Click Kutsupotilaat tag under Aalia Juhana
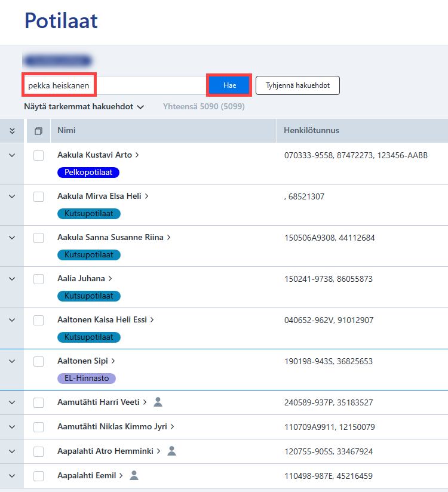 tap(89, 296)
